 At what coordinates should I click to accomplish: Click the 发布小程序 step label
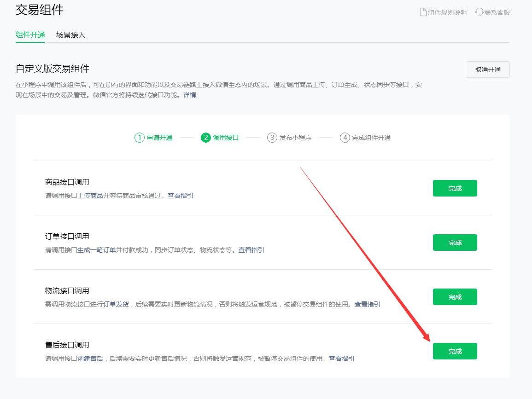click(x=295, y=138)
